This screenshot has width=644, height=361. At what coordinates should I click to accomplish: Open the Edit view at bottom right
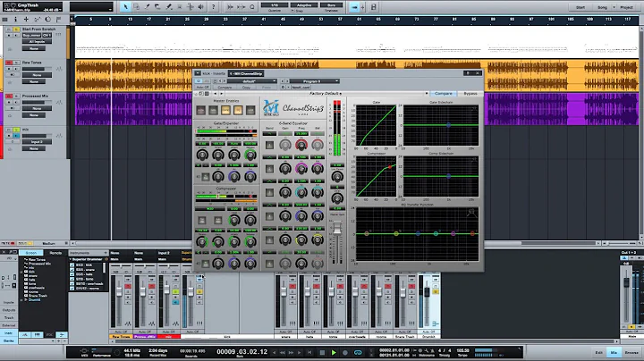(x=598, y=352)
